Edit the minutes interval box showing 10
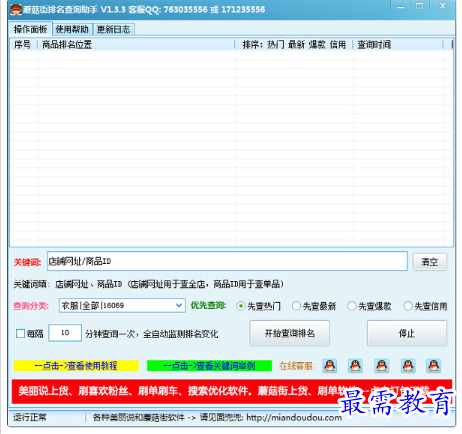The height and width of the screenshot is (434, 462). (x=65, y=333)
